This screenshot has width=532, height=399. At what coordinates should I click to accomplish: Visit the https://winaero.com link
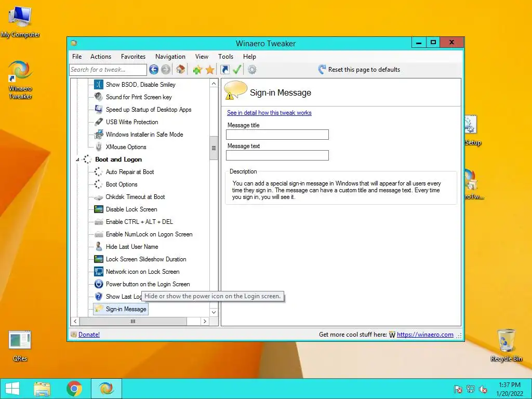pos(425,335)
